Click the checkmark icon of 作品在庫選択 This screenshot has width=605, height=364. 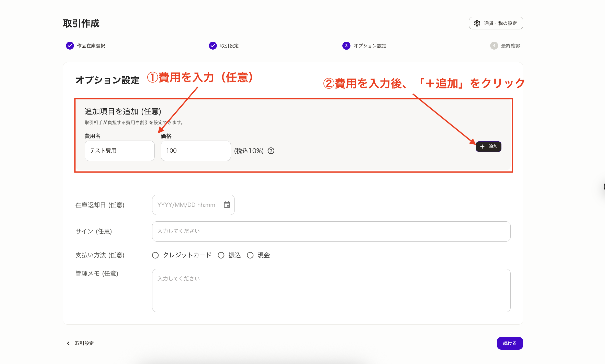coord(70,46)
